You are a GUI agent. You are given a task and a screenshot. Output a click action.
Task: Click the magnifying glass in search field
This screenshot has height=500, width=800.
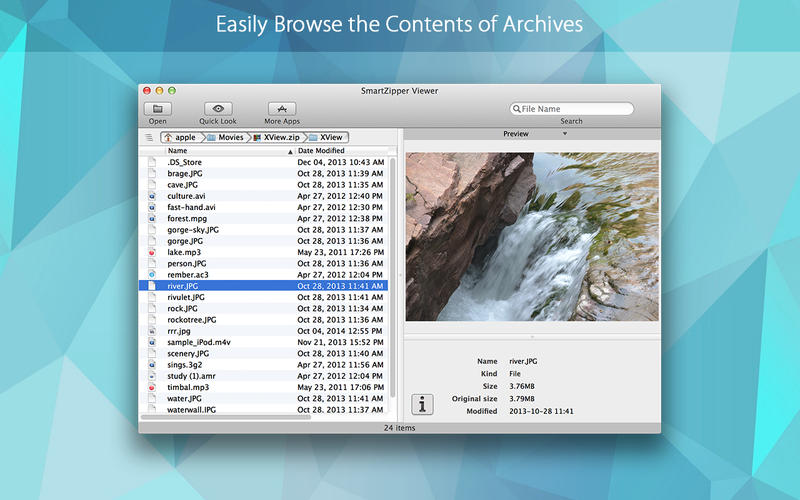(x=517, y=109)
